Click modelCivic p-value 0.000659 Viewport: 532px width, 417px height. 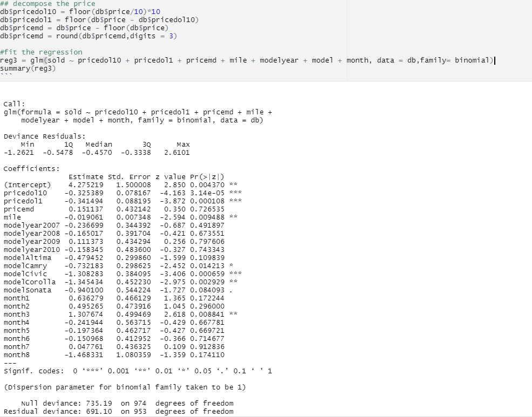coord(207,274)
